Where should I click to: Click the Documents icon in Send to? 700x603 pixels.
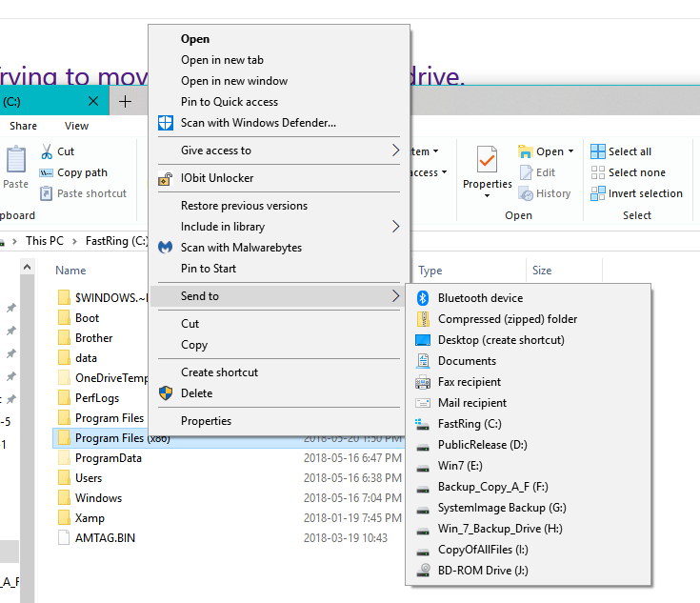tap(423, 361)
